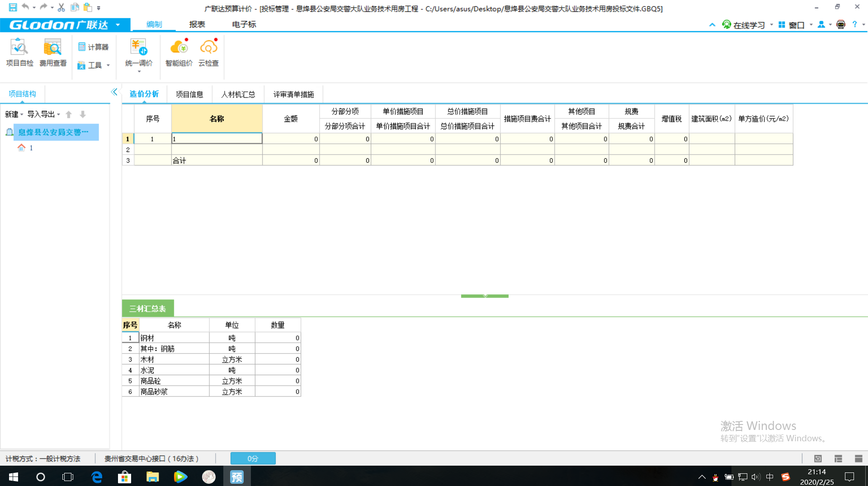This screenshot has height=486, width=868.
Task: Click the user account icon
Action: pos(821,24)
